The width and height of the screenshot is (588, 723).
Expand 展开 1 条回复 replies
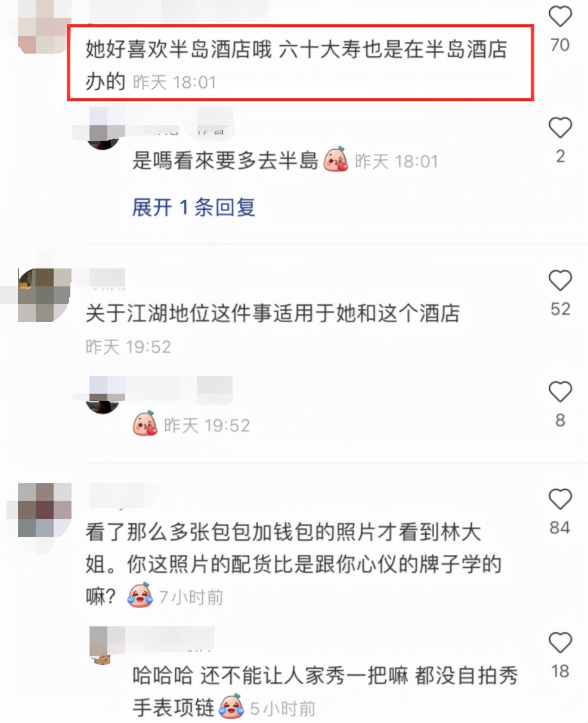(194, 207)
